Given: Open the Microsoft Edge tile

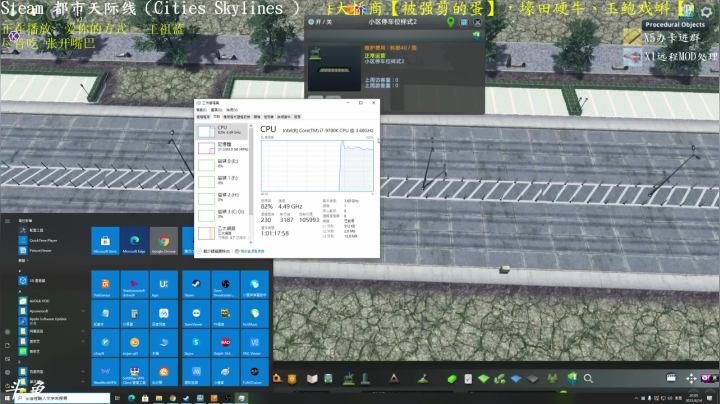Looking at the screenshot, I should click(135, 241).
